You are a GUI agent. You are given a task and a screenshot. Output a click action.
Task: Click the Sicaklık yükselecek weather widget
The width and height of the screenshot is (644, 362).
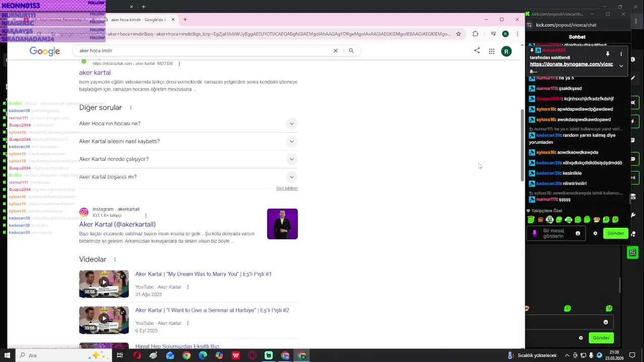click(x=533, y=355)
